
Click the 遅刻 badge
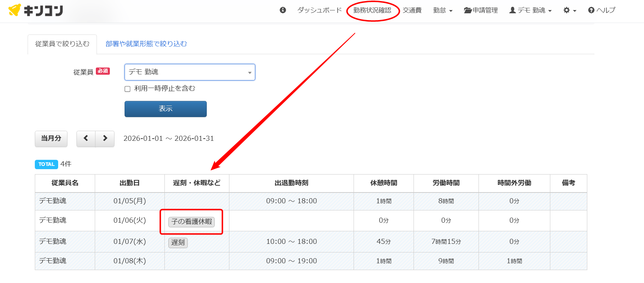(178, 243)
